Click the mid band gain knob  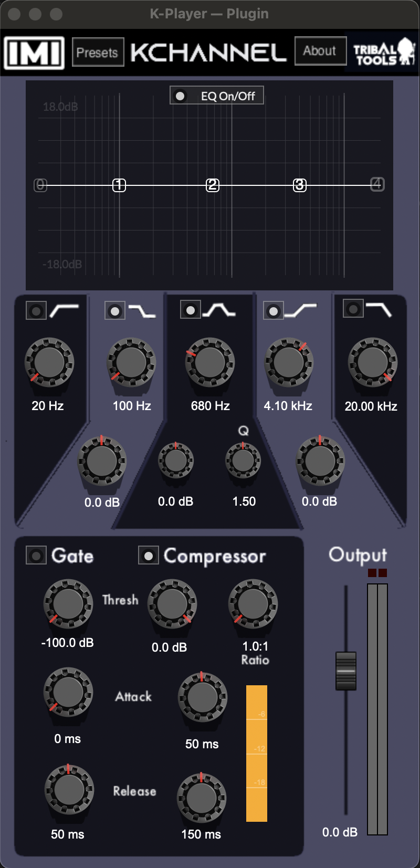[176, 461]
